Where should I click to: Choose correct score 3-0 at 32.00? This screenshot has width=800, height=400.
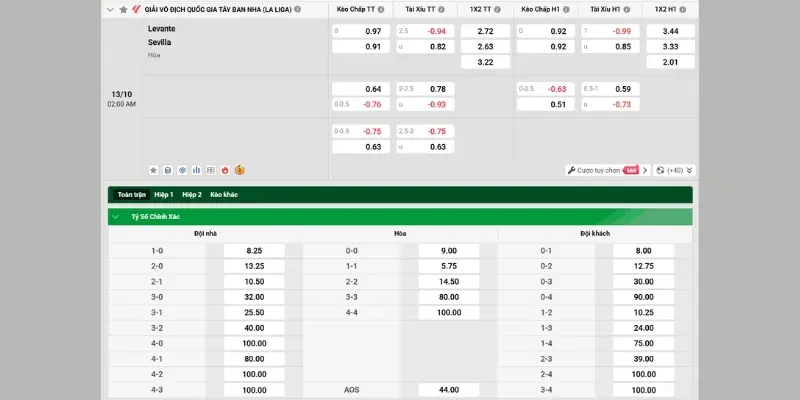254,297
